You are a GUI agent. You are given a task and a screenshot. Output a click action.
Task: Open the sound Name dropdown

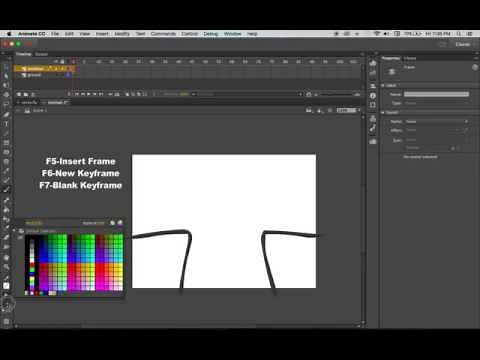point(437,121)
